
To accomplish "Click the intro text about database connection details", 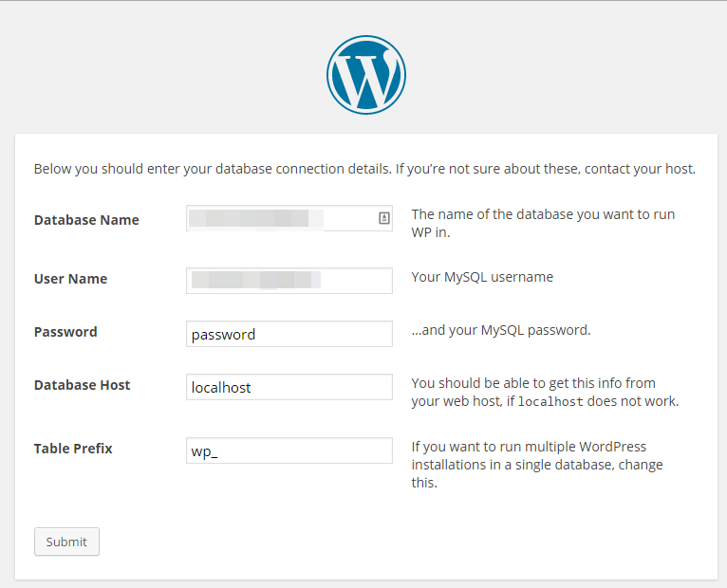I will pyautogui.click(x=364, y=169).
